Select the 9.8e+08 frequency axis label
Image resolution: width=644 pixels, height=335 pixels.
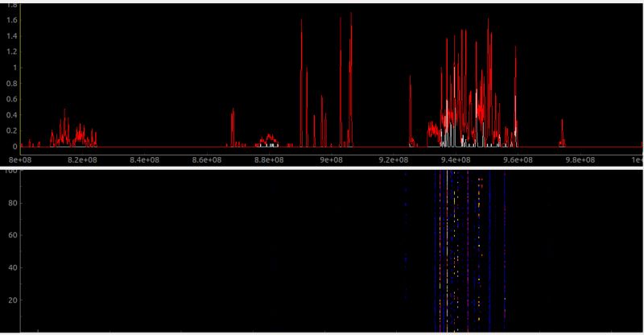tap(580, 160)
